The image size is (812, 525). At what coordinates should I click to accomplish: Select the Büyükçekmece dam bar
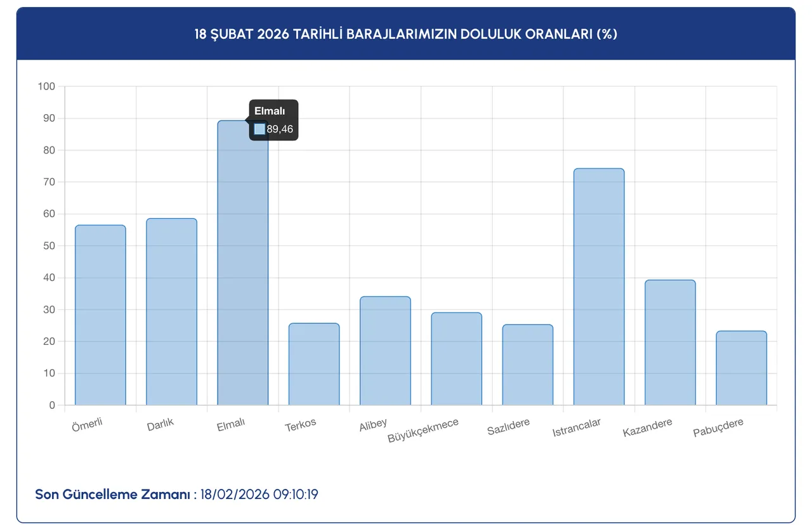coord(455,358)
